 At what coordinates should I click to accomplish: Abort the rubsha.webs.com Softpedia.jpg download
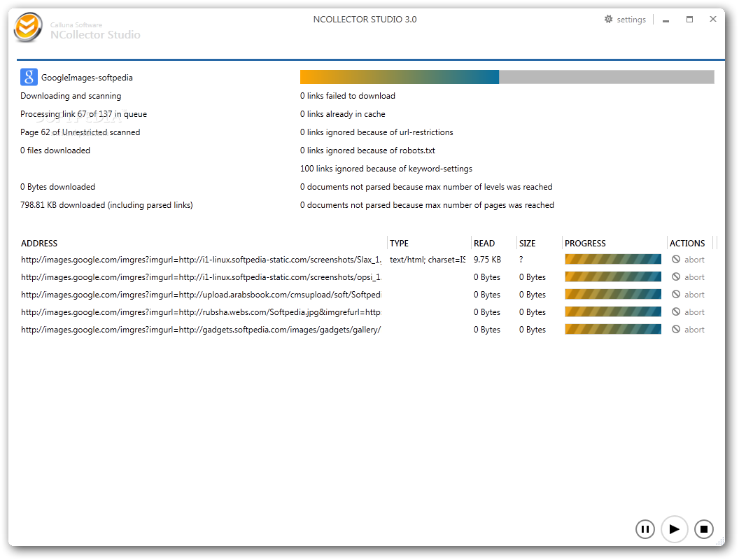(694, 312)
